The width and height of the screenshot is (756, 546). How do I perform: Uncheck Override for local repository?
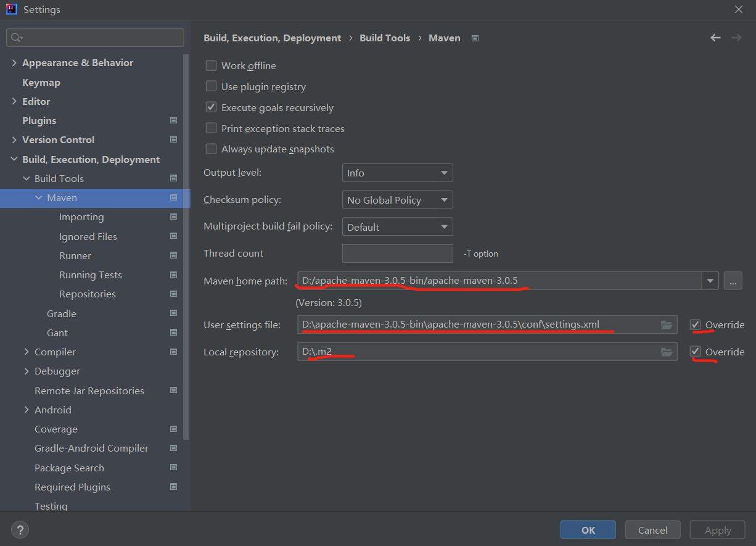click(696, 352)
